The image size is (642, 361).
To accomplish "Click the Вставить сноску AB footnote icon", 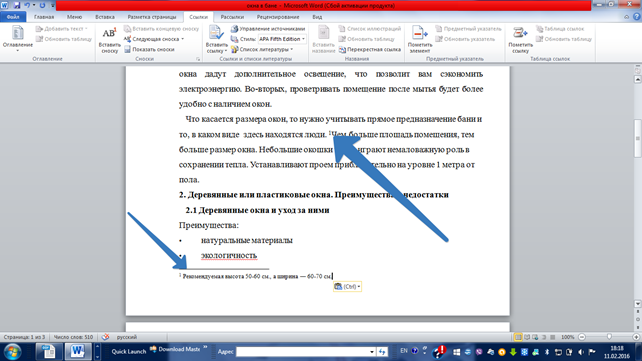I will coord(109,34).
